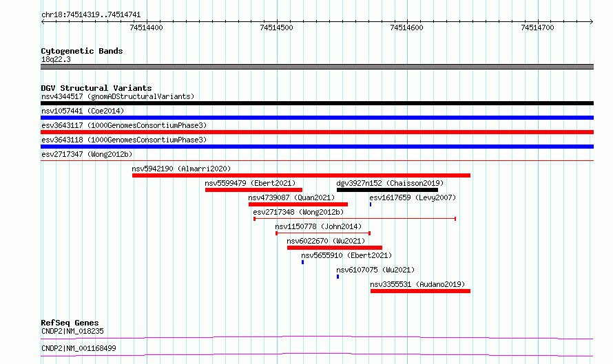Open nsv1150778 (John2014) label
The image size is (613, 364).
[x=318, y=226]
